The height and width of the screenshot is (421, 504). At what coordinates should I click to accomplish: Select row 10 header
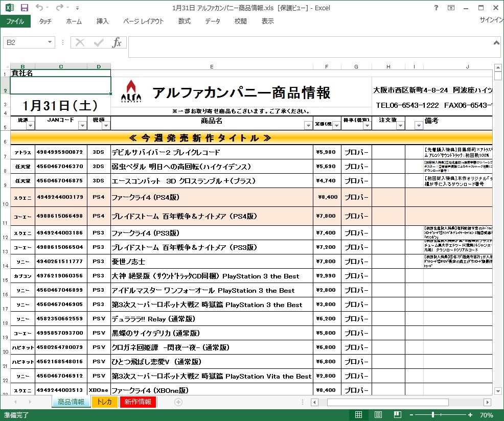tap(5, 197)
